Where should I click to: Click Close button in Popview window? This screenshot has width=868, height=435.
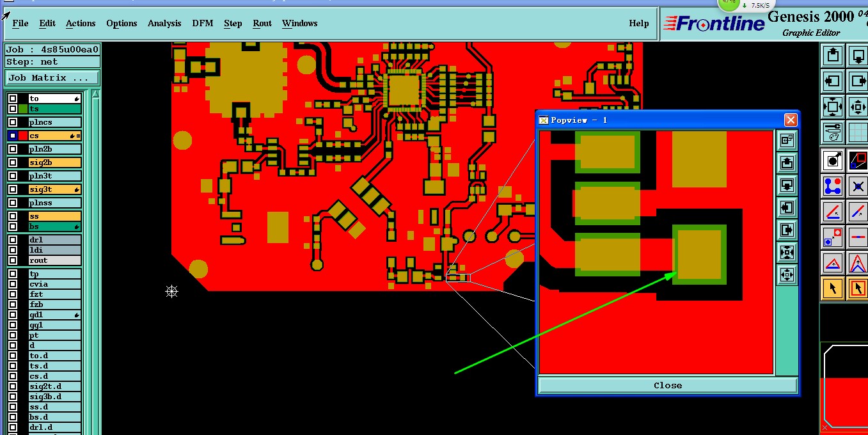[x=668, y=385]
